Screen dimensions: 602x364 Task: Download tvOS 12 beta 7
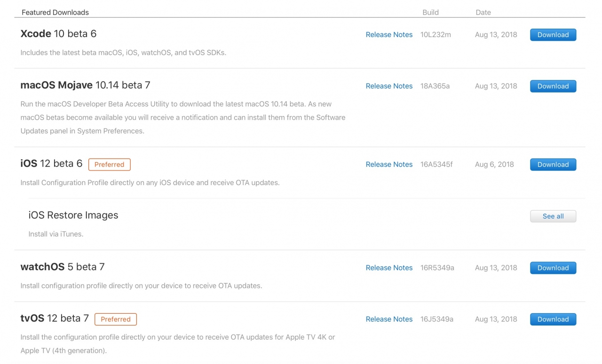(553, 319)
